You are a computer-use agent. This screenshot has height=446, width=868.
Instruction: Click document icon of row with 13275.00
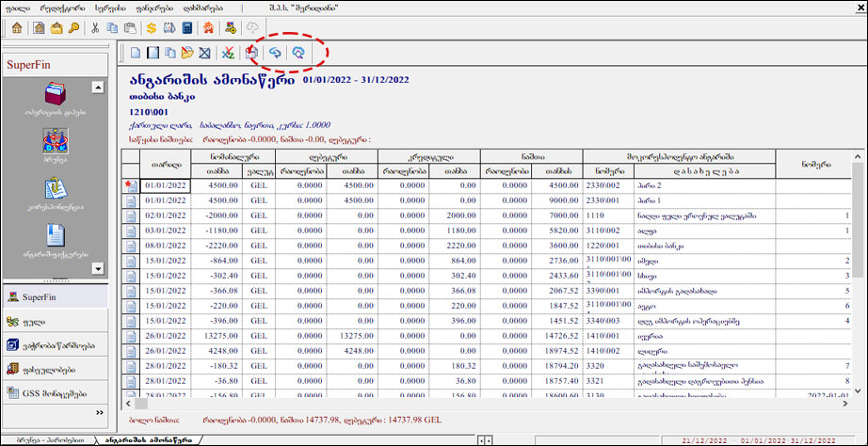tap(131, 336)
